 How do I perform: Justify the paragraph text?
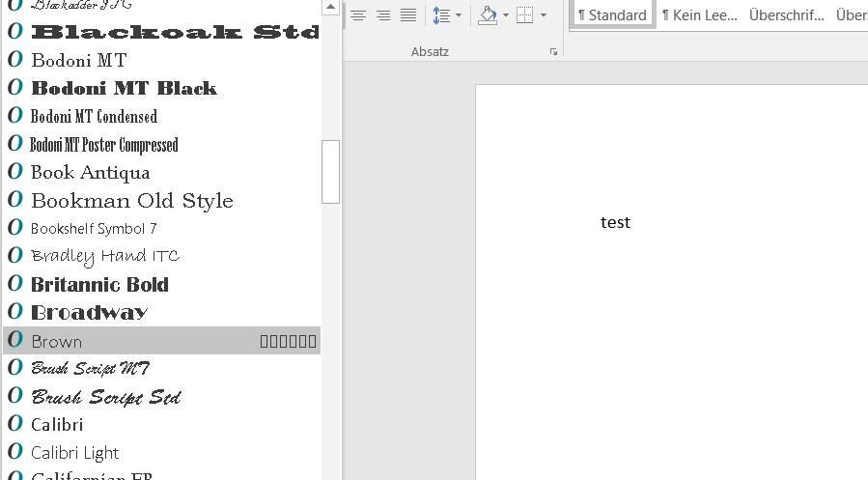tap(408, 14)
